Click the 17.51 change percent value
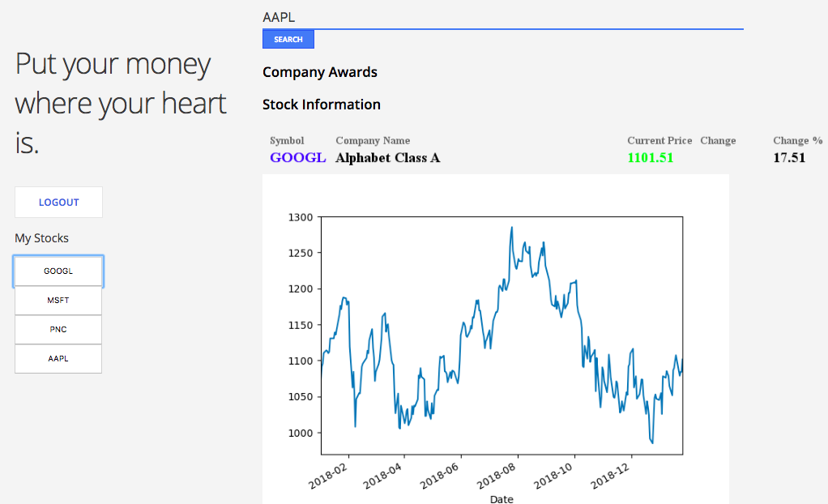Image resolution: width=828 pixels, height=504 pixels. [x=789, y=158]
